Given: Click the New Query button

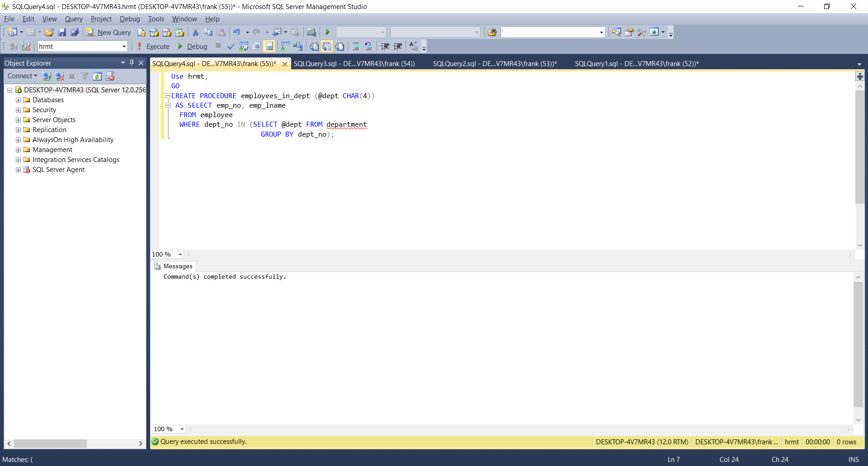Looking at the screenshot, I should [108, 33].
